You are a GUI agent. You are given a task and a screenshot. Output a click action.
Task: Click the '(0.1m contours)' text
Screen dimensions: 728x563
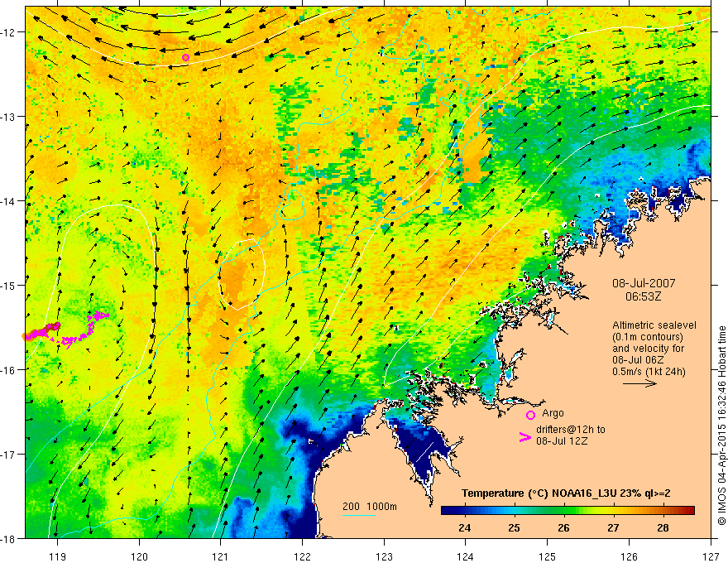[648, 337]
